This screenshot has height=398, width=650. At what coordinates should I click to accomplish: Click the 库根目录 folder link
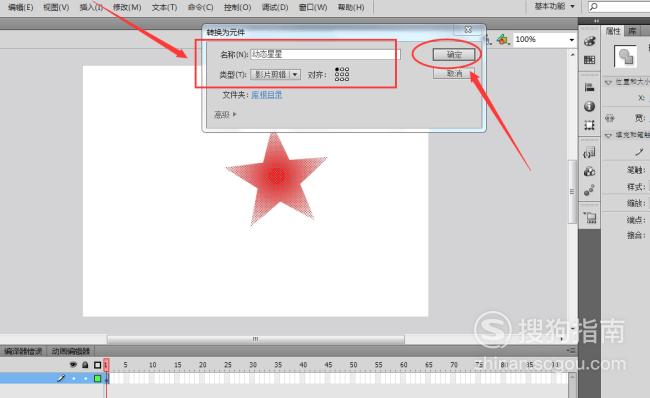pos(267,95)
